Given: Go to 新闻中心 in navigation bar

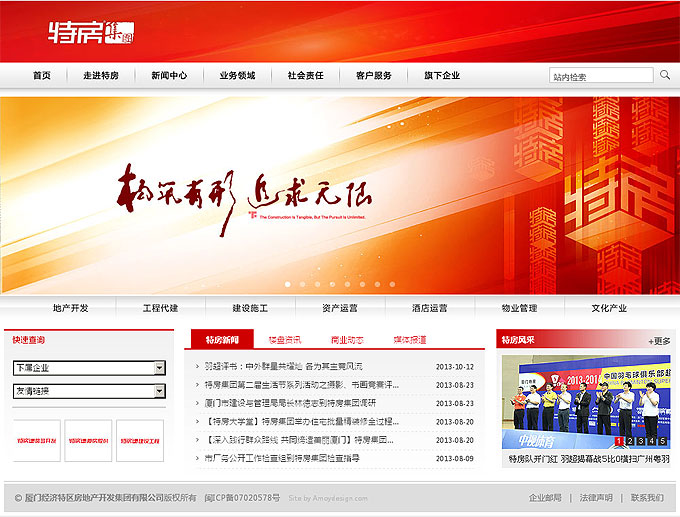Looking at the screenshot, I should click(x=169, y=76).
